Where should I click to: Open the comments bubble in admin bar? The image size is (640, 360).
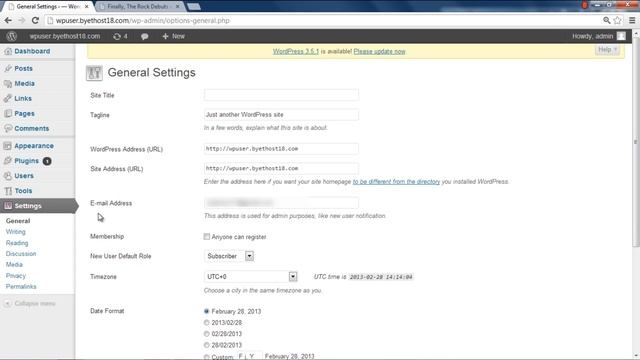point(144,36)
